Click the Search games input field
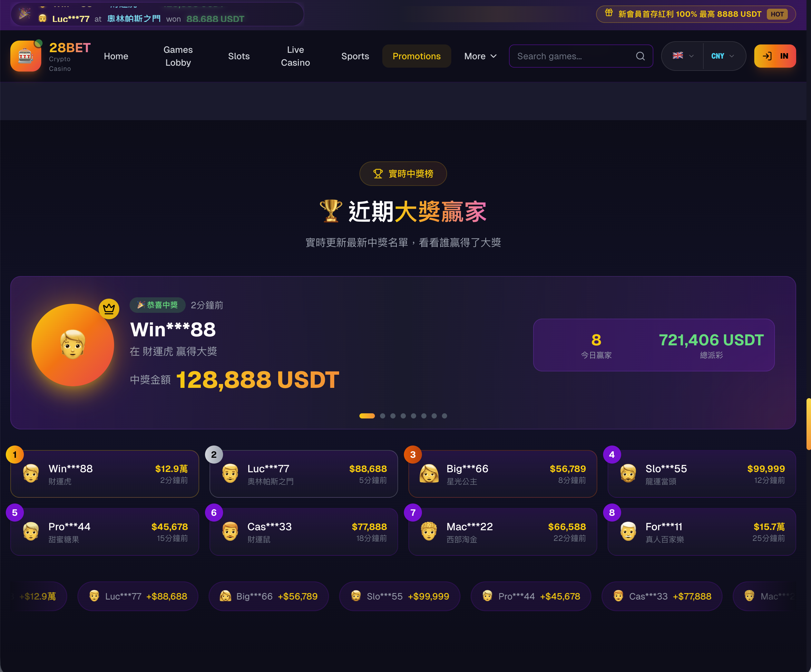Viewport: 811px width, 672px height. (581, 56)
